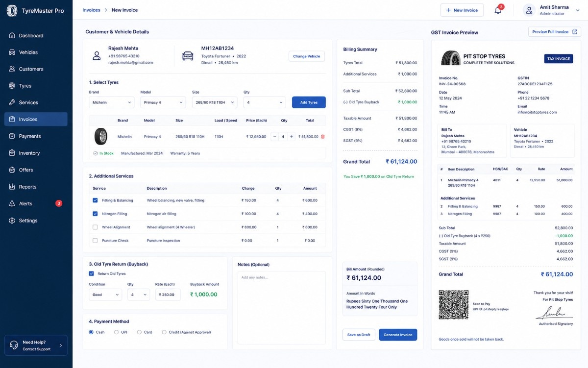Viewport: 588px width, 368px height.
Task: Click Add Tyres button
Action: tap(309, 102)
